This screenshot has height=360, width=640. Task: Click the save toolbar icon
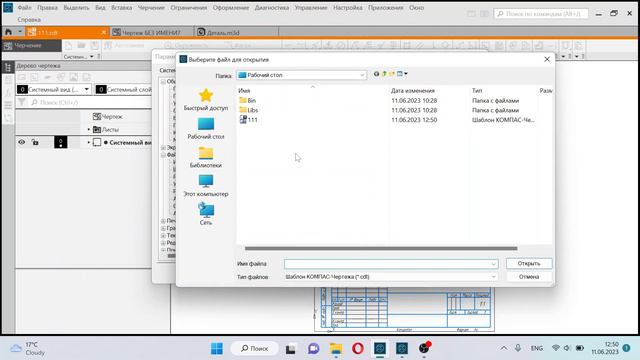pyautogui.click(x=95, y=45)
